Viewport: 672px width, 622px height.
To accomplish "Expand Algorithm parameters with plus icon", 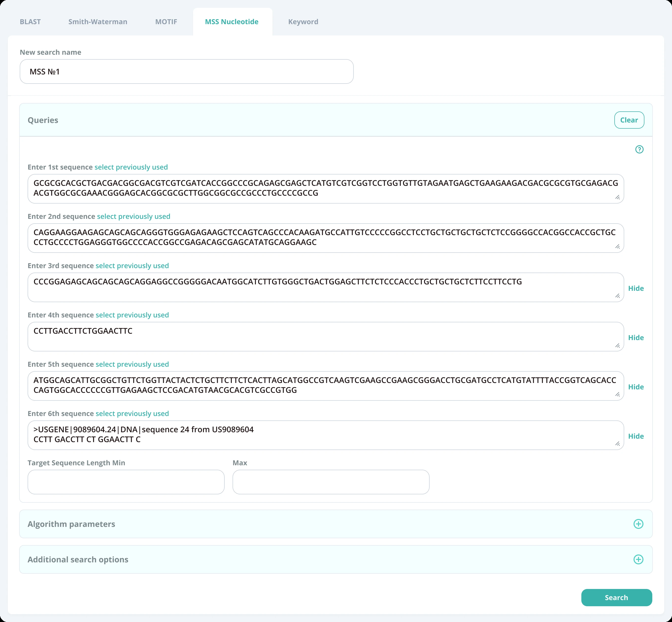I will coord(638,524).
